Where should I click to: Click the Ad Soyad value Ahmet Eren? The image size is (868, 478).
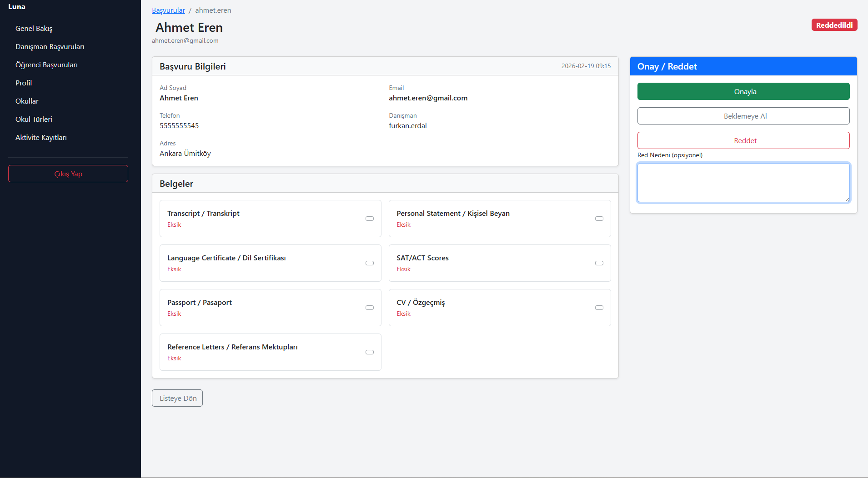tap(179, 98)
